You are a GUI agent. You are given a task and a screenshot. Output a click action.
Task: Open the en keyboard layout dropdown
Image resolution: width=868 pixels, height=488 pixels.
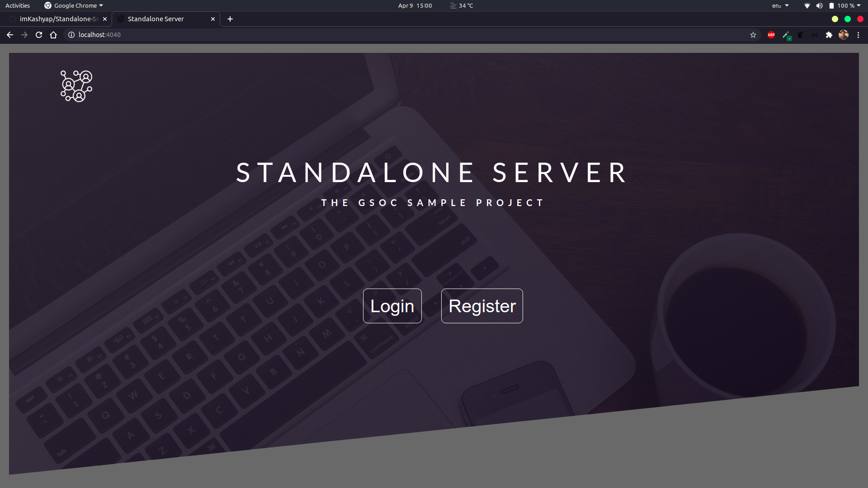pos(780,5)
